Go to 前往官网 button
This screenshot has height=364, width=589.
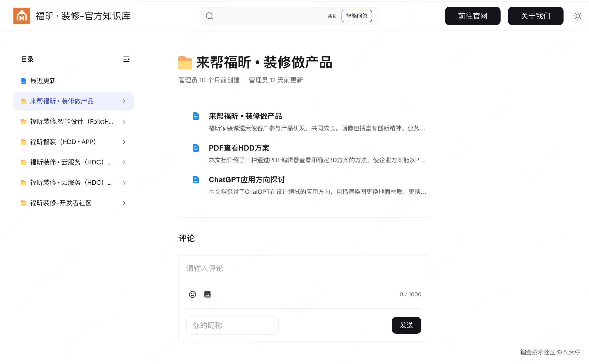point(472,16)
